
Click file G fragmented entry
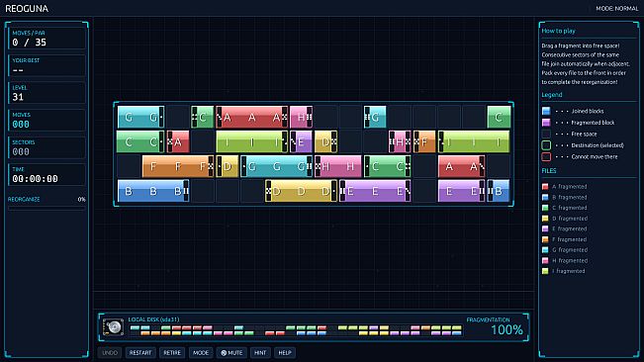coord(564,250)
